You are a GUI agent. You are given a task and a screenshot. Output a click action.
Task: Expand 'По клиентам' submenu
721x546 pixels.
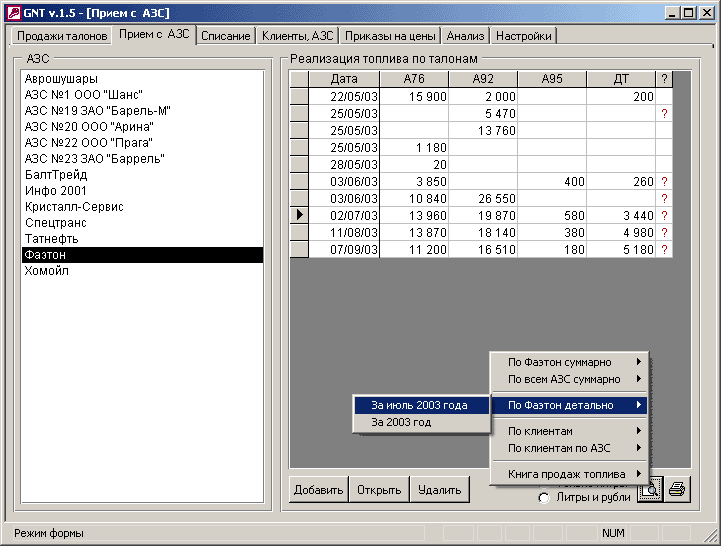(x=569, y=431)
